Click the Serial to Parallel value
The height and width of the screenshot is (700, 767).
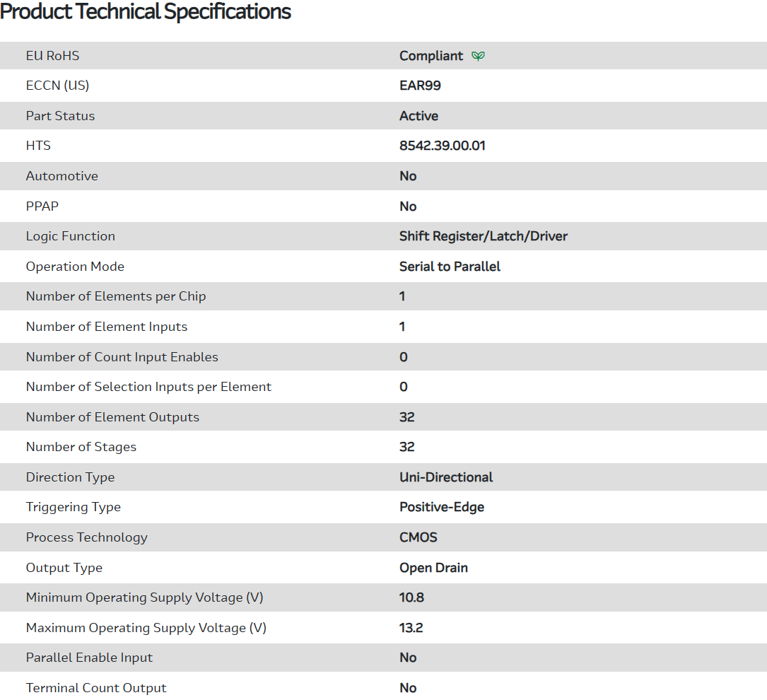pos(450,267)
